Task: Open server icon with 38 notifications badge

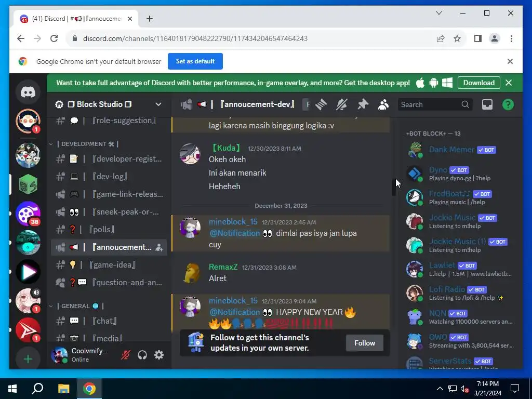Action: tap(28, 214)
